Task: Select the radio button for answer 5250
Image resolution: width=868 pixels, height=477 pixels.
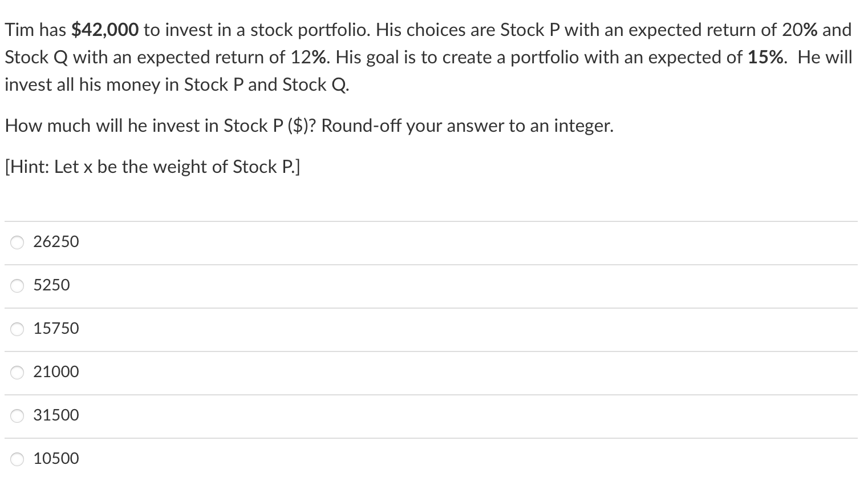Action: (17, 286)
